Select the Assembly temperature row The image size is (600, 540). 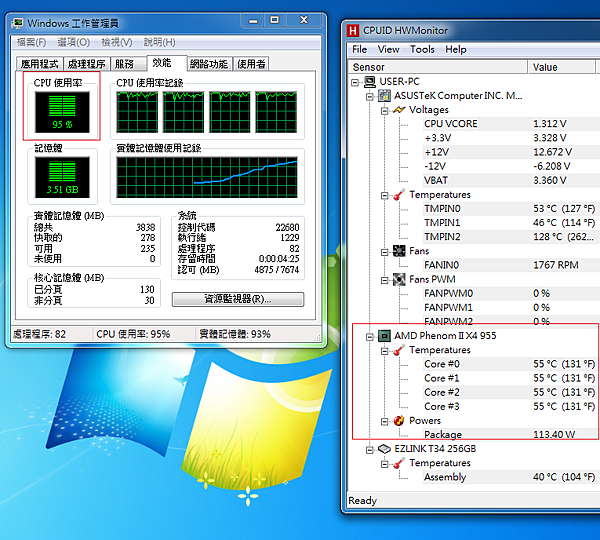click(x=511, y=477)
